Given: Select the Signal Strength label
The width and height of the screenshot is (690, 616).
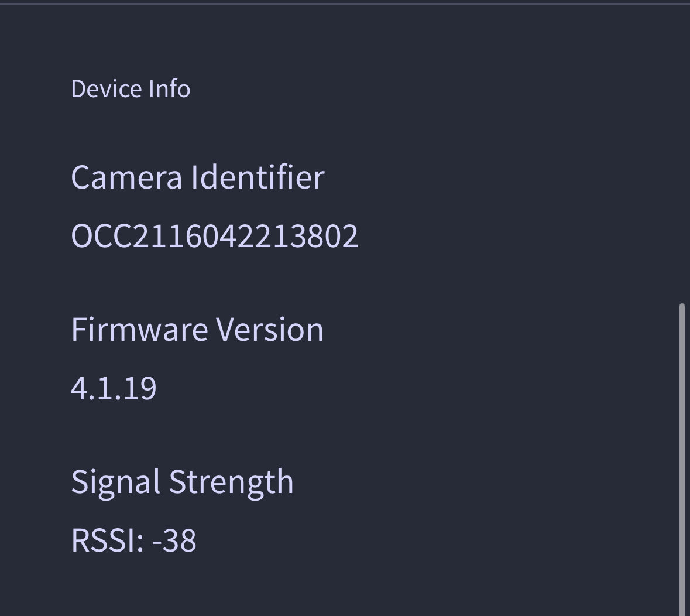Looking at the screenshot, I should (x=182, y=481).
